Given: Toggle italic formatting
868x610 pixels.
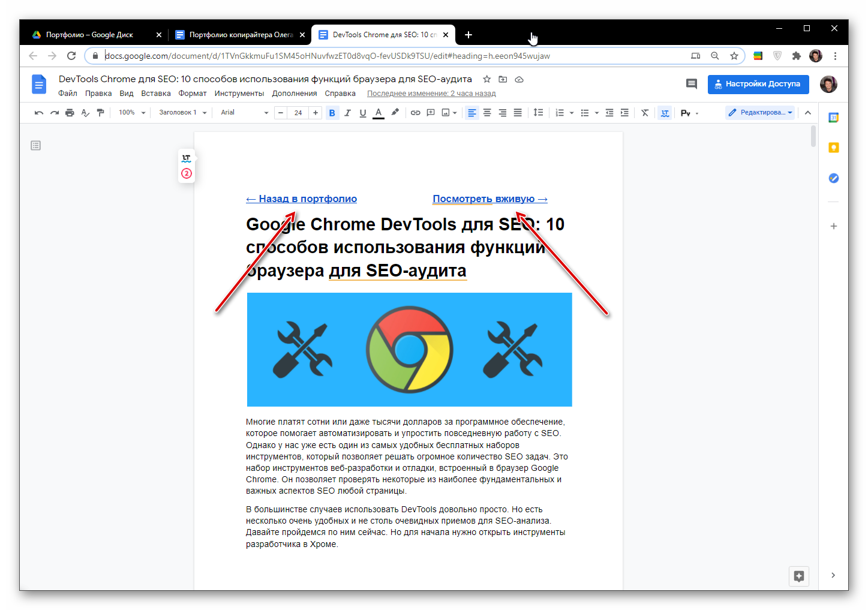Looking at the screenshot, I should coord(347,113).
